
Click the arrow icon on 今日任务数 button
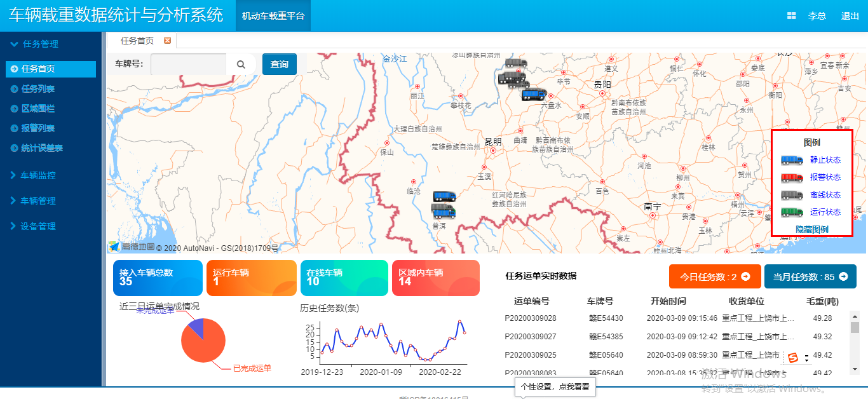pos(746,276)
